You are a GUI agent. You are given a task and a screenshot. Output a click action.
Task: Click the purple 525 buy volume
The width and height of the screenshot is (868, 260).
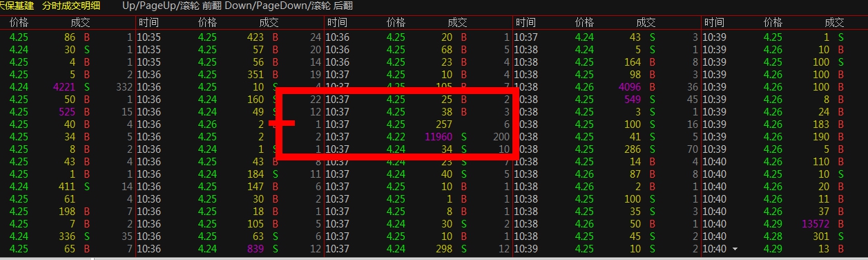point(66,112)
